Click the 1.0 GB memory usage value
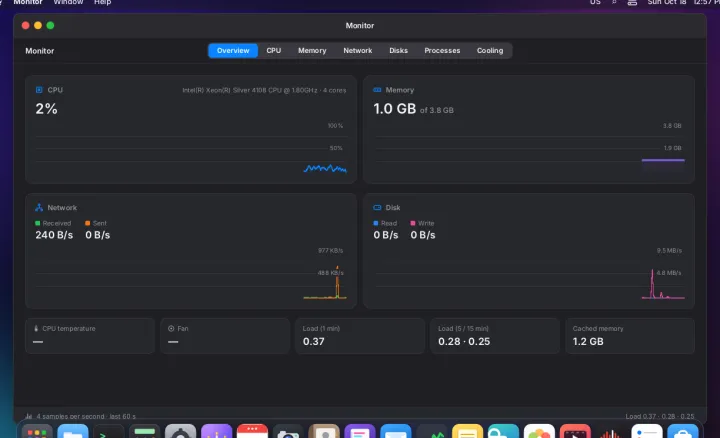The width and height of the screenshot is (720, 438). tap(394, 109)
